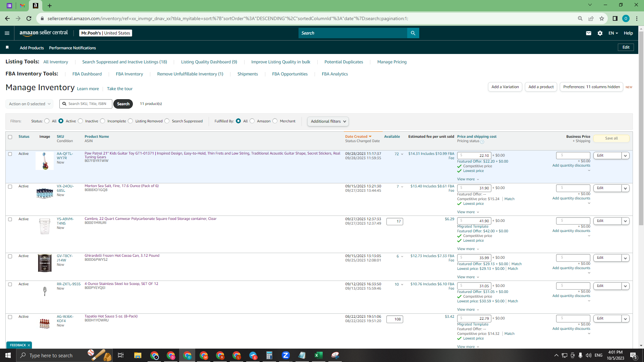Expand available quantity chevron for Paw Patrol

(402, 154)
